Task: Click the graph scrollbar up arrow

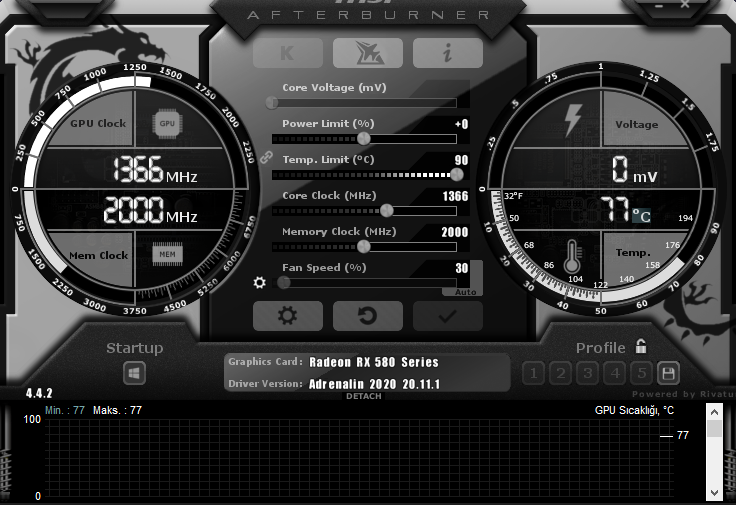Action: tap(714, 412)
